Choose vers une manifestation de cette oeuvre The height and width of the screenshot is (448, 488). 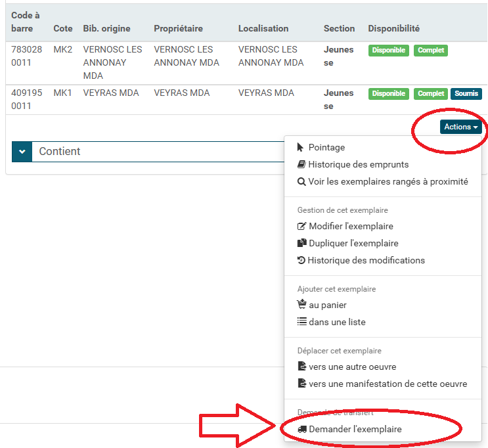[x=388, y=384]
